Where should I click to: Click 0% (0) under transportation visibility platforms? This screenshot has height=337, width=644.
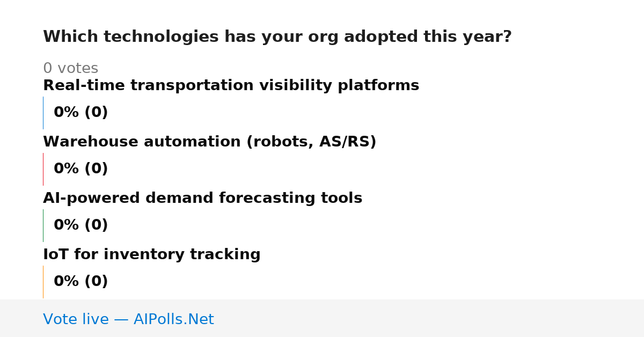pyautogui.click(x=80, y=113)
